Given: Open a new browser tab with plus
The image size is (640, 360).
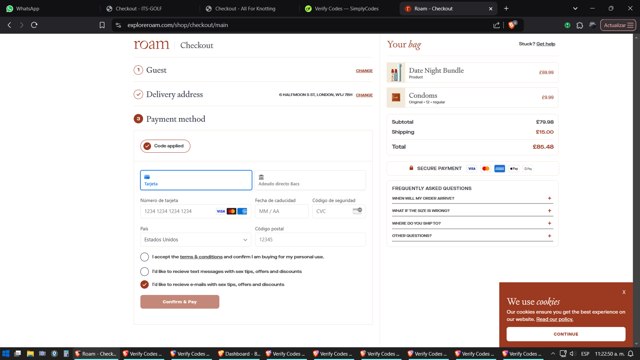Looking at the screenshot, I should pyautogui.click(x=506, y=8).
